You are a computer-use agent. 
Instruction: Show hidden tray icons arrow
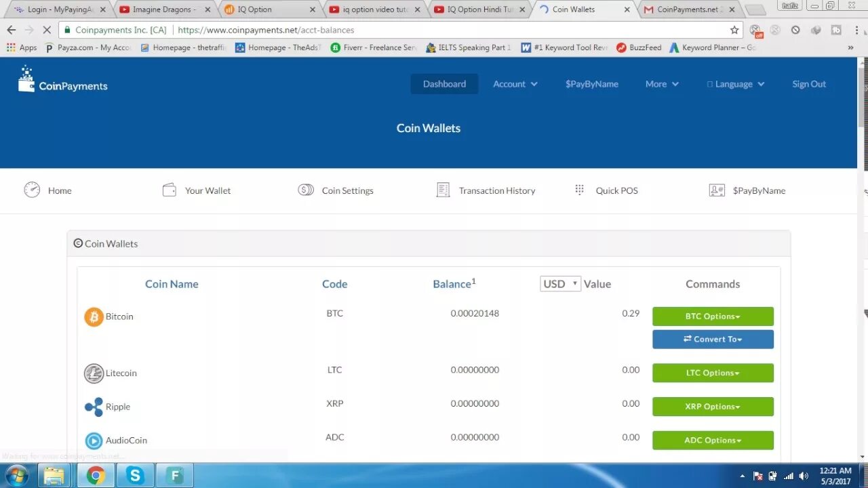click(743, 476)
